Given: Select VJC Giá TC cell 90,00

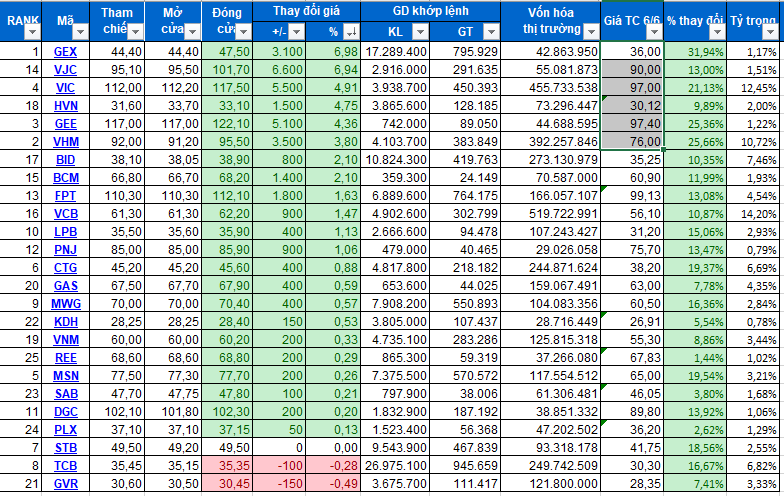Looking at the screenshot, I should pos(632,70).
